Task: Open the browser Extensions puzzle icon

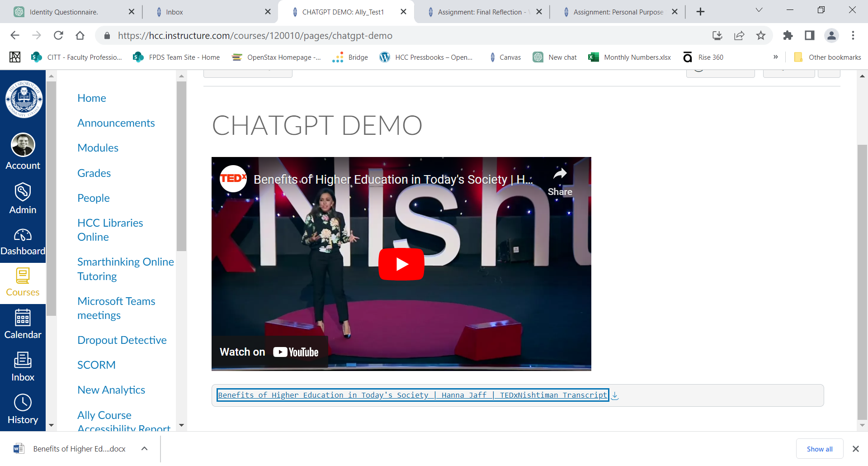Action: click(788, 36)
